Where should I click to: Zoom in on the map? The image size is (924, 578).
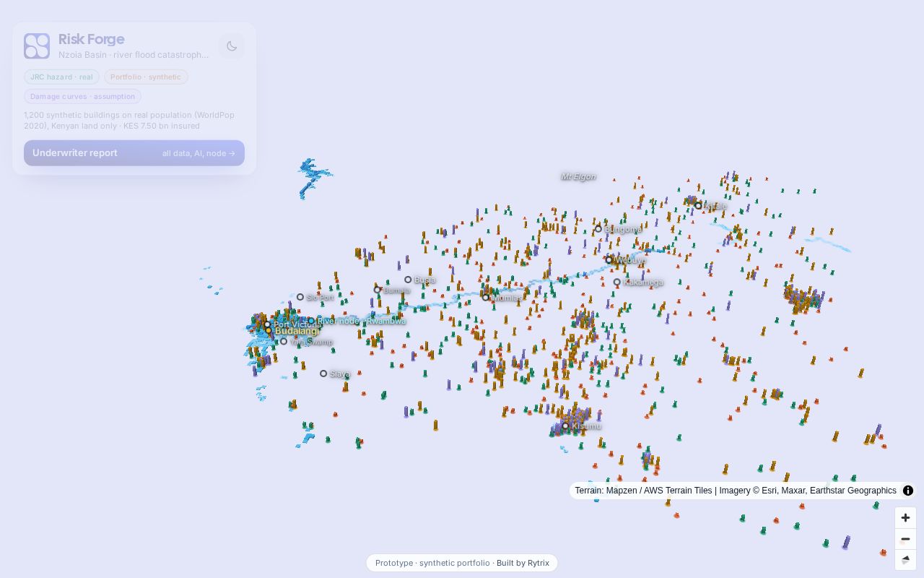(905, 517)
